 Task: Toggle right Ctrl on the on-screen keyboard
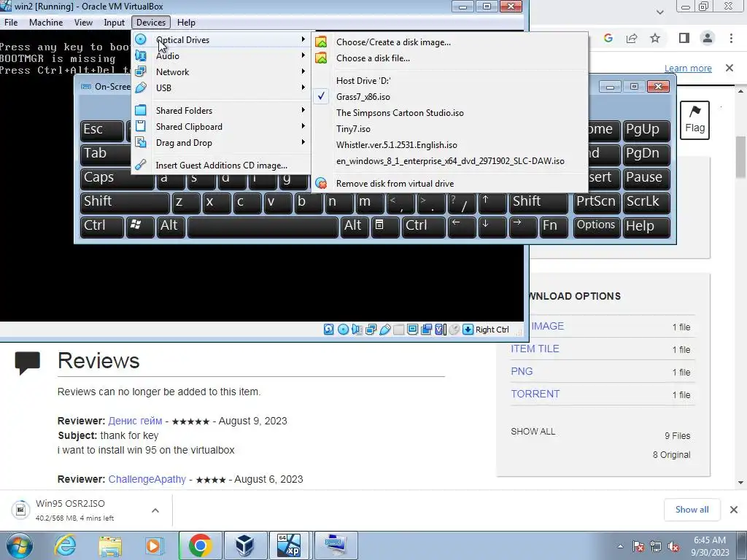[x=424, y=226]
